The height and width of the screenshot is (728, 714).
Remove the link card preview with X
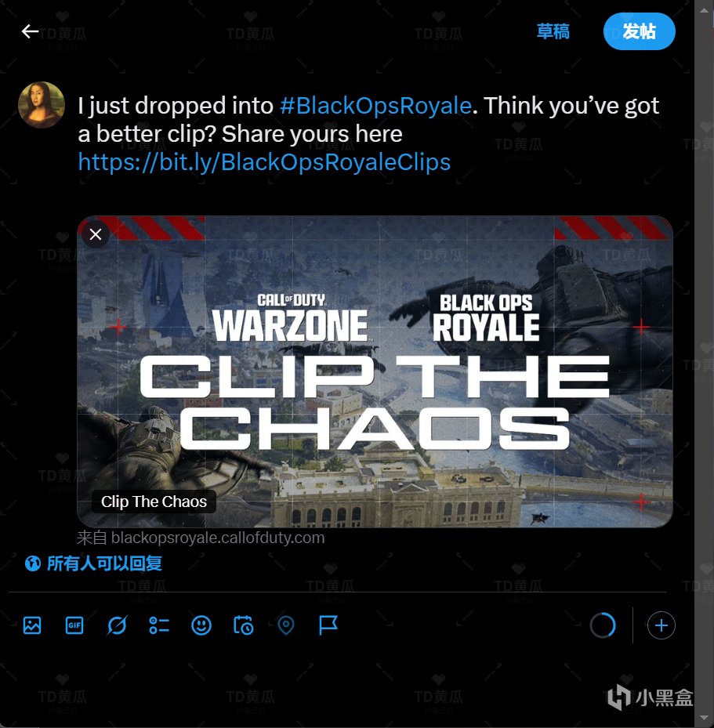96,234
